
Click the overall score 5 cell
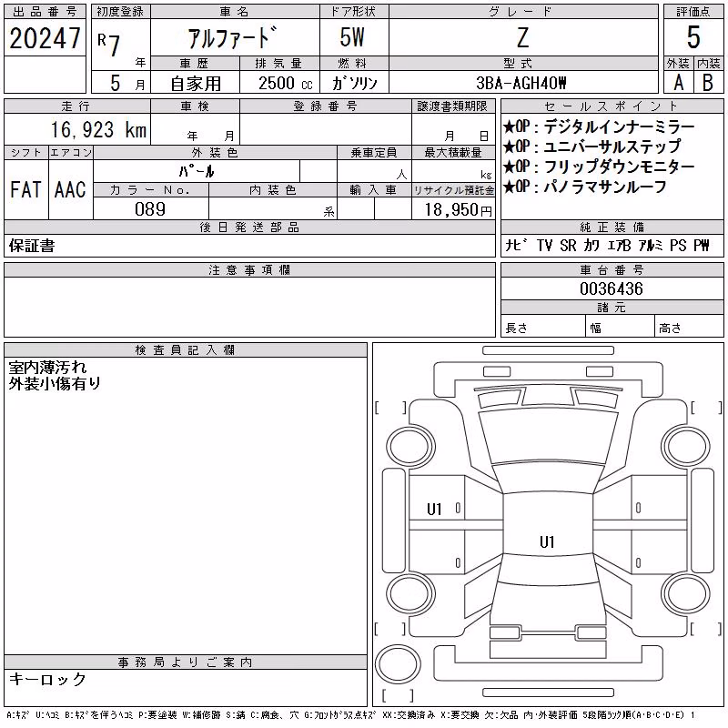tap(693, 37)
